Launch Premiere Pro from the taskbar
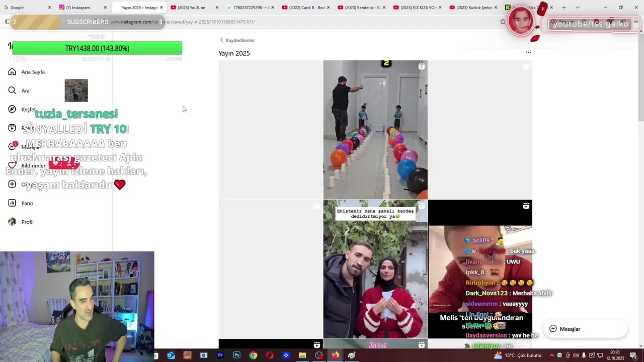Viewport: 644px width, 362px height. click(x=220, y=355)
